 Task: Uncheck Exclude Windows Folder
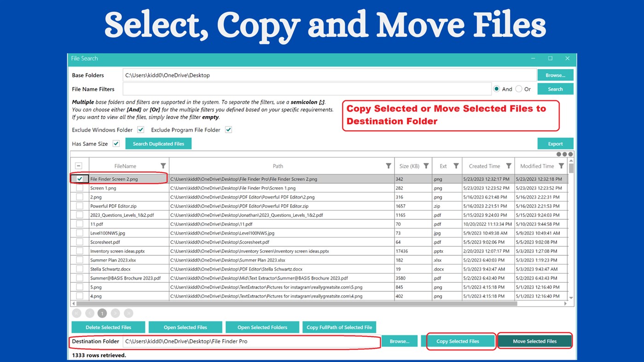[x=141, y=129]
